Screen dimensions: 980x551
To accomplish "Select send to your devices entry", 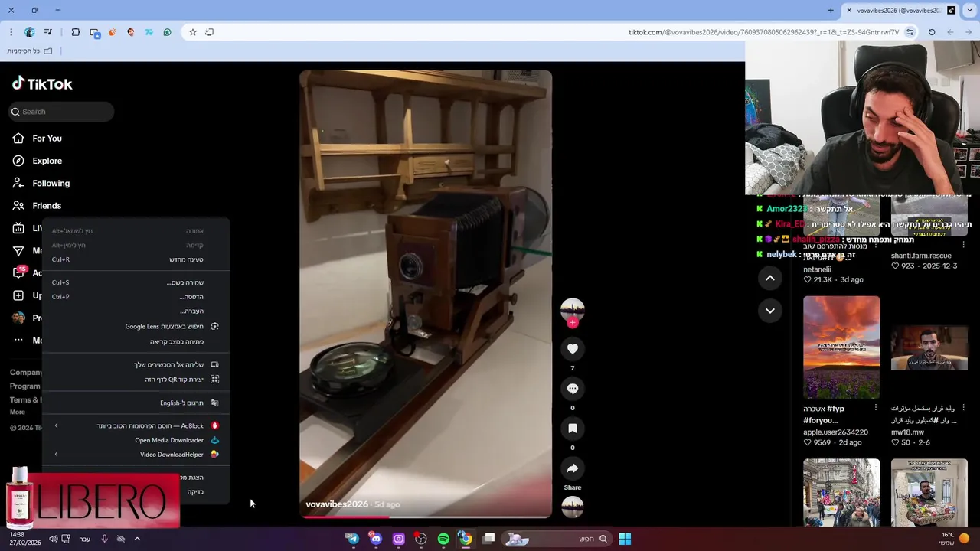I will pos(136,364).
